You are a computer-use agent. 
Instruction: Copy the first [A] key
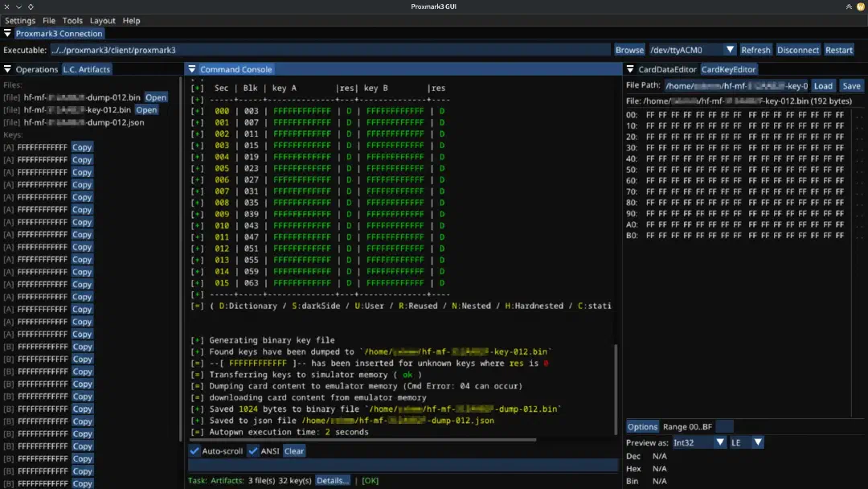(82, 147)
